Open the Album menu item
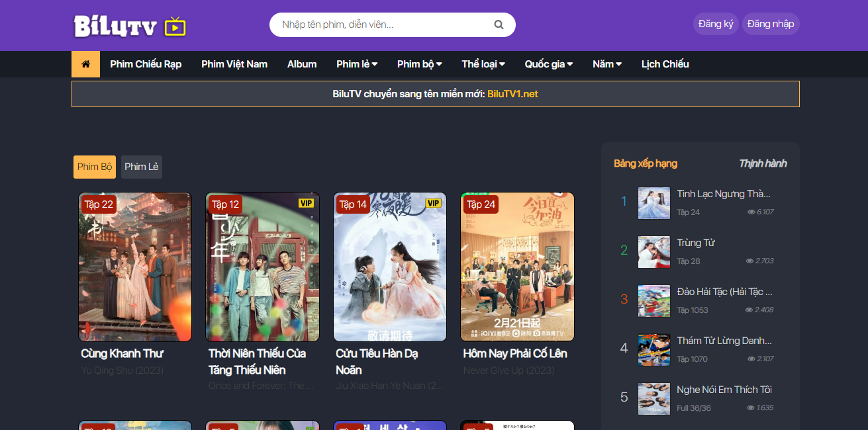Viewport: 868px width, 430px height. coord(302,64)
